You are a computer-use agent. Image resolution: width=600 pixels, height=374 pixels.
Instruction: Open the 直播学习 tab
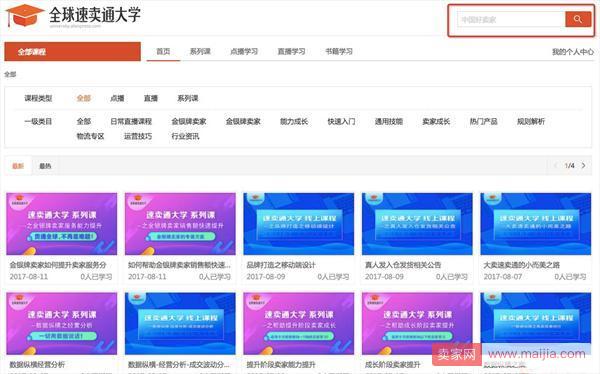(291, 51)
